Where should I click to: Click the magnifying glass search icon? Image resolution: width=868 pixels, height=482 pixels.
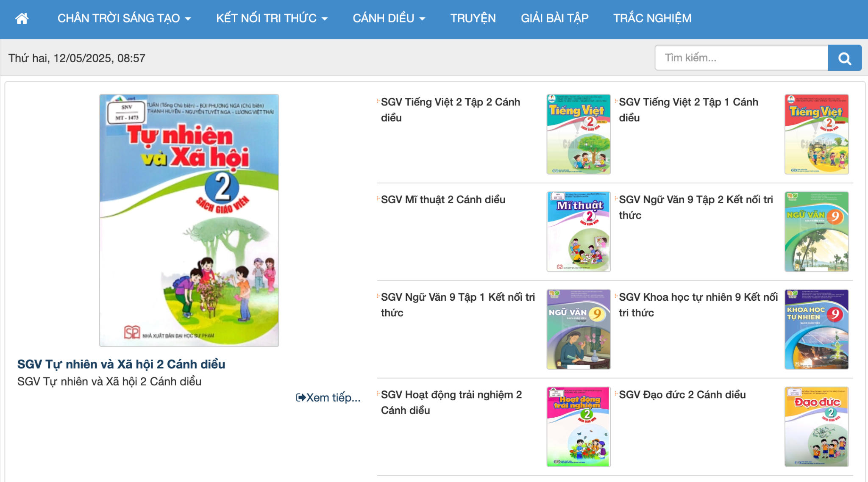[x=845, y=58]
